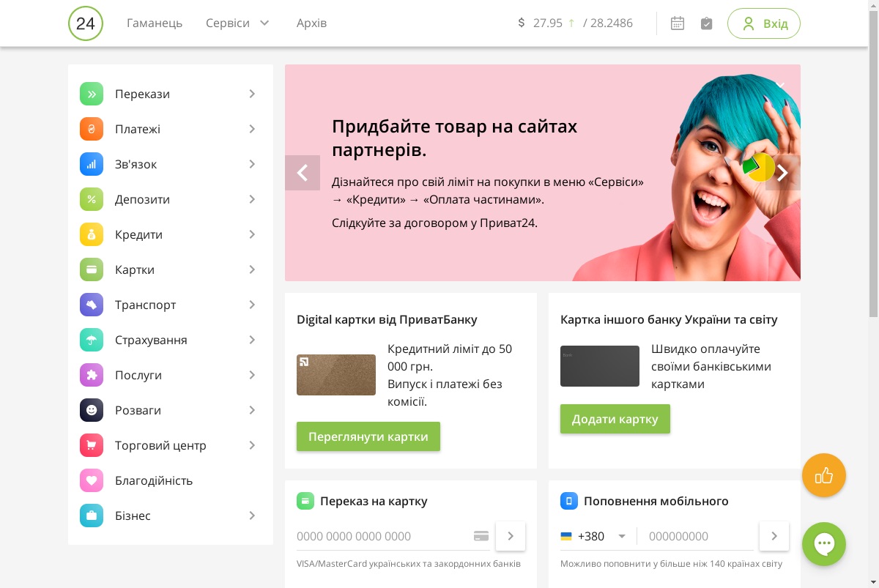Image resolution: width=879 pixels, height=588 pixels.
Task: Click the Переказ на картку green icon
Action: click(x=305, y=501)
